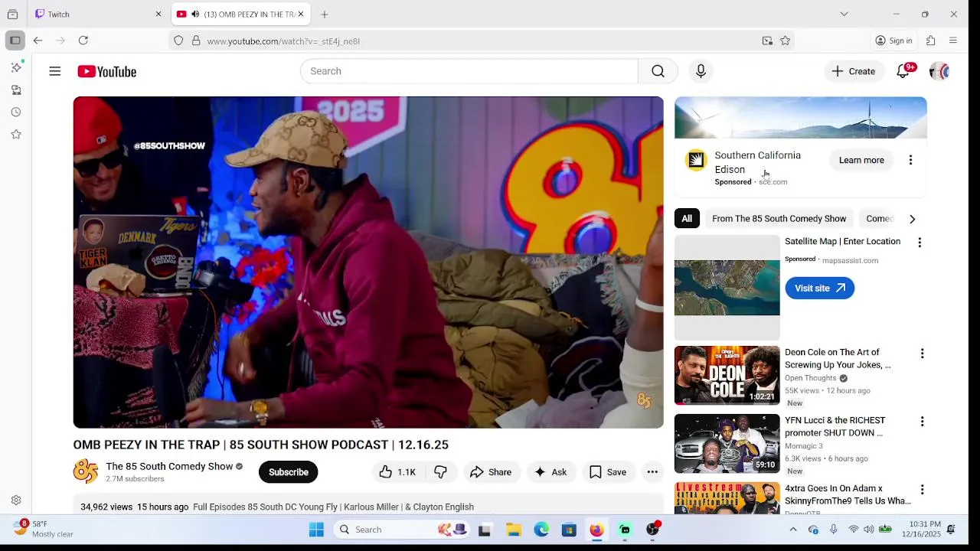Open options for Southern California Edison ad
This screenshot has height=551, width=980.
[x=910, y=160]
